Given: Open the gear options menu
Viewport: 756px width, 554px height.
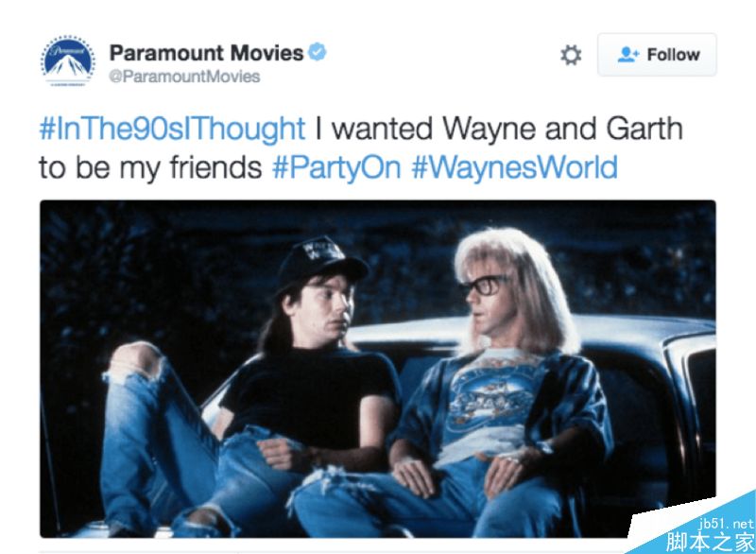Looking at the screenshot, I should pyautogui.click(x=571, y=55).
